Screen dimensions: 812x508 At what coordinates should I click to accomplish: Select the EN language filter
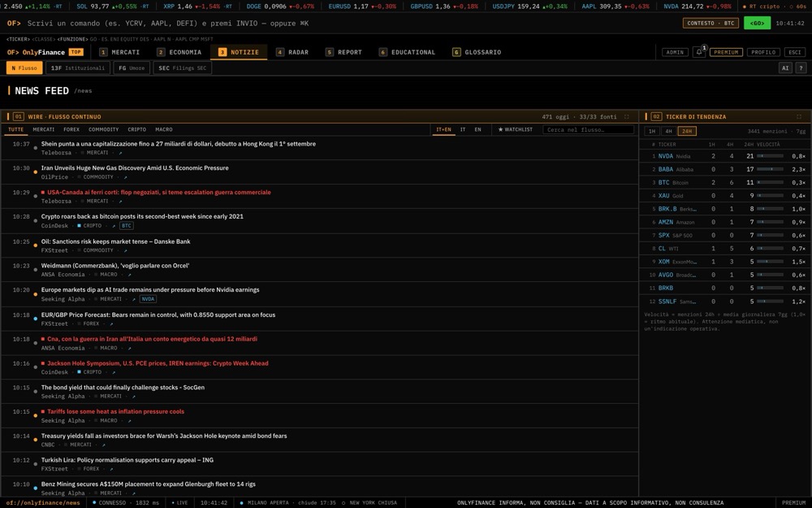coord(477,129)
